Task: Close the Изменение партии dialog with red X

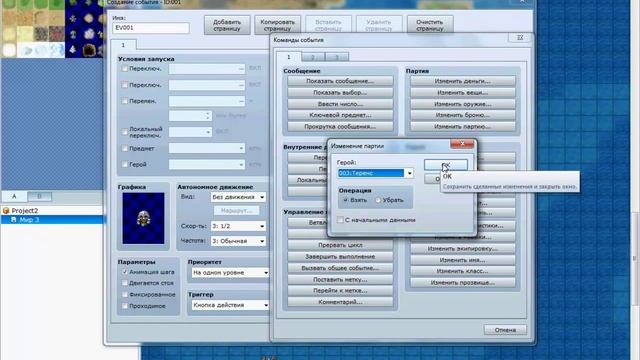Action: coord(462,144)
